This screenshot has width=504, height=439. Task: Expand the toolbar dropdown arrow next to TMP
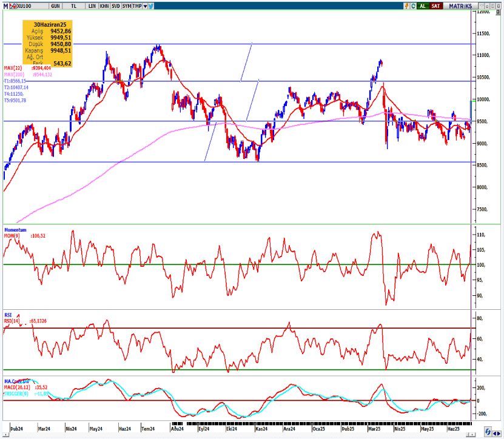[x=145, y=6]
